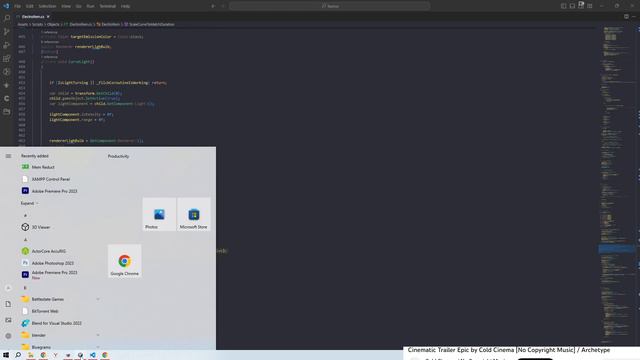The image size is (640, 360).
Task: Open the Help menu
Action: tap(125, 6)
